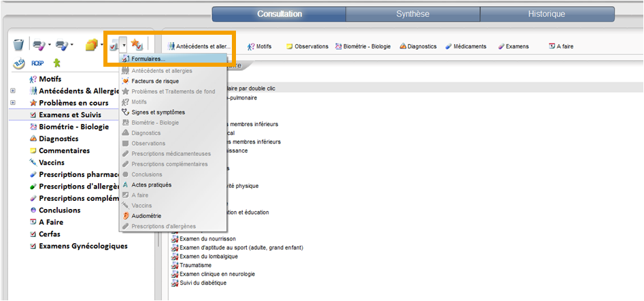Click greyed Prescriptions d'allergènes menu entry

[x=173, y=226]
